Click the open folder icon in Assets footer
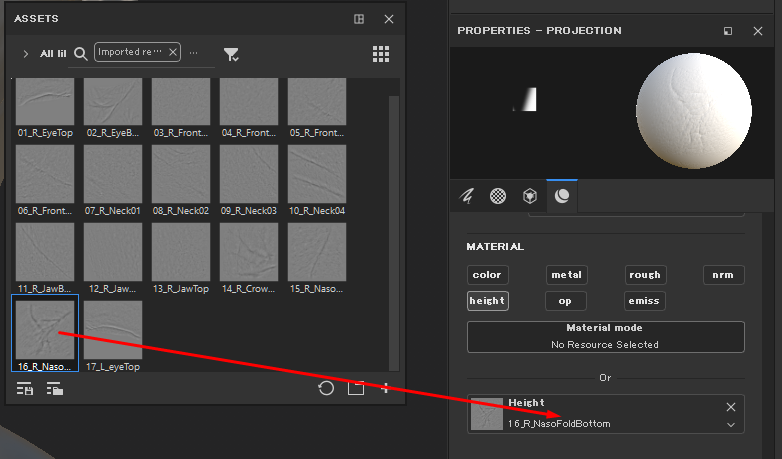This screenshot has width=782, height=459. [356, 388]
